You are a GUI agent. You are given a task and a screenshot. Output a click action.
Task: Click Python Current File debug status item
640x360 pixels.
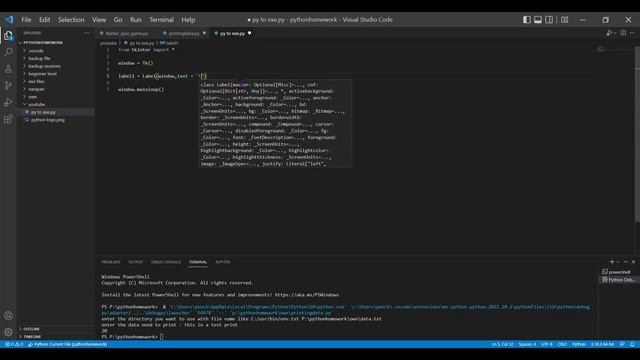click(x=67, y=344)
